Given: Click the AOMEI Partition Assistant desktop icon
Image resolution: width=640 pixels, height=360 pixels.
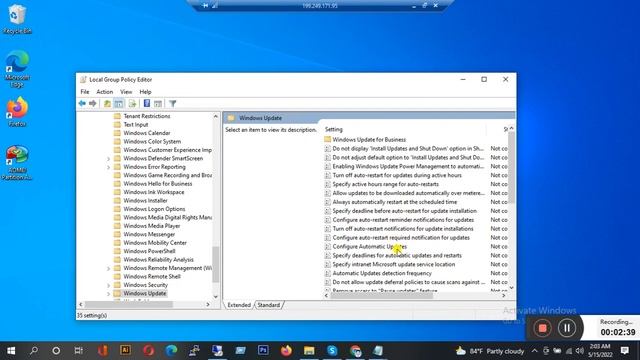Looking at the screenshot, I should coord(17,162).
